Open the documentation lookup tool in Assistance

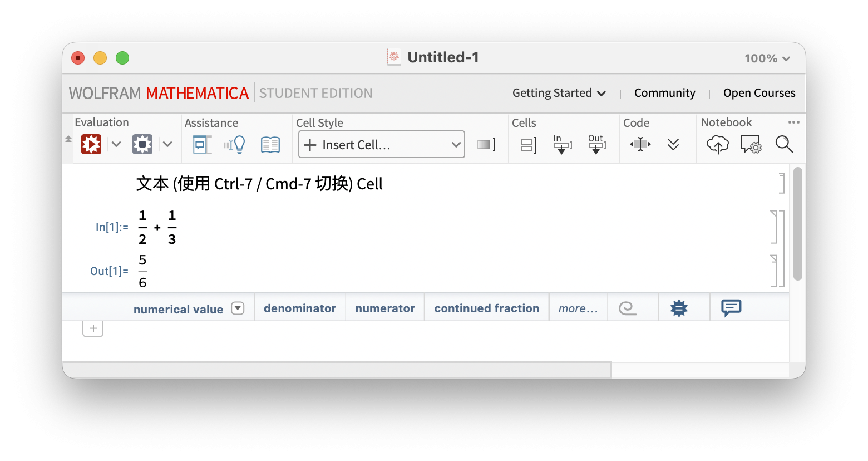tap(202, 144)
